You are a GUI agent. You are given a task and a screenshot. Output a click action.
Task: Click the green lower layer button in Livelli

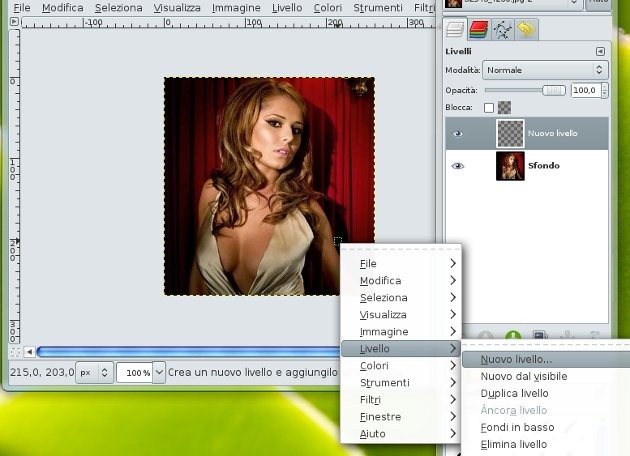coord(513,335)
